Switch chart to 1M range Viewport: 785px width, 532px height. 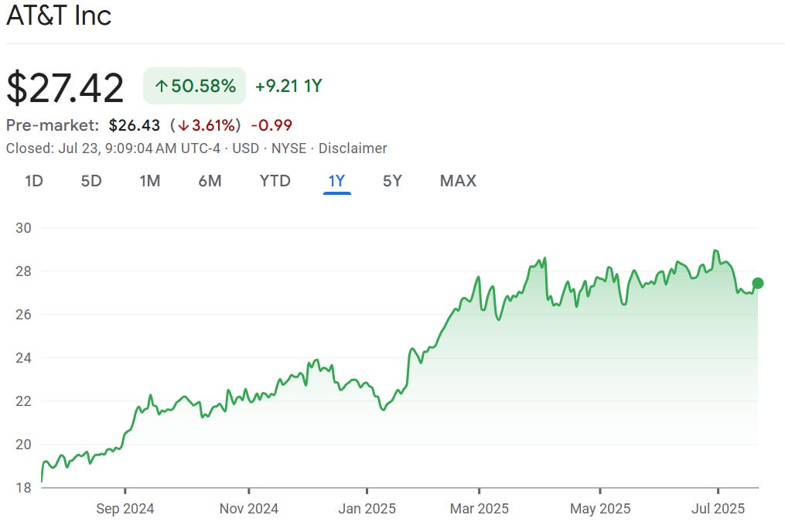[x=150, y=181]
